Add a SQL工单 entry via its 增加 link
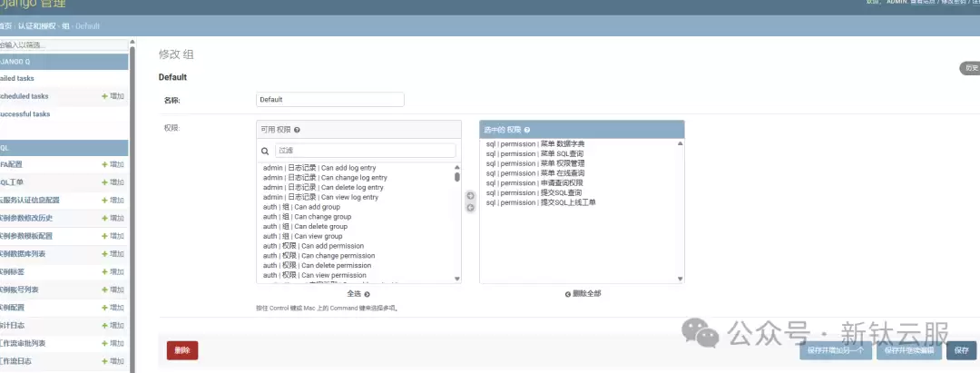Screen dimensions: 980x373 coord(113,182)
